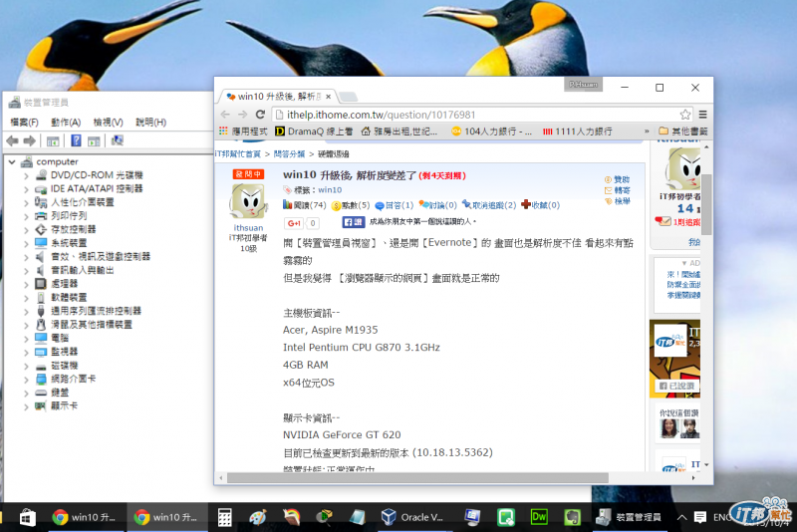
Task: Close the win10 升級後 Chrome tab
Action: tap(329, 97)
